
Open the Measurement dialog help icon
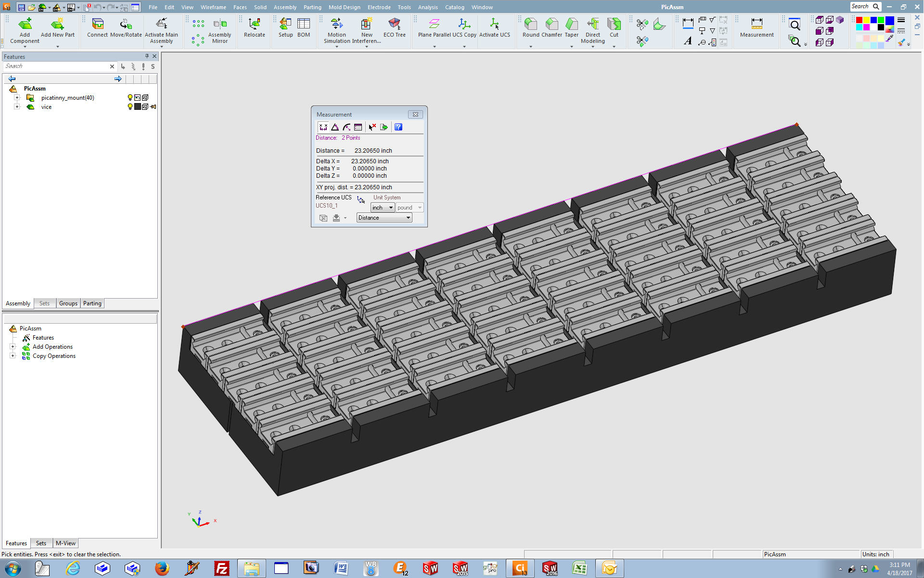pos(398,127)
